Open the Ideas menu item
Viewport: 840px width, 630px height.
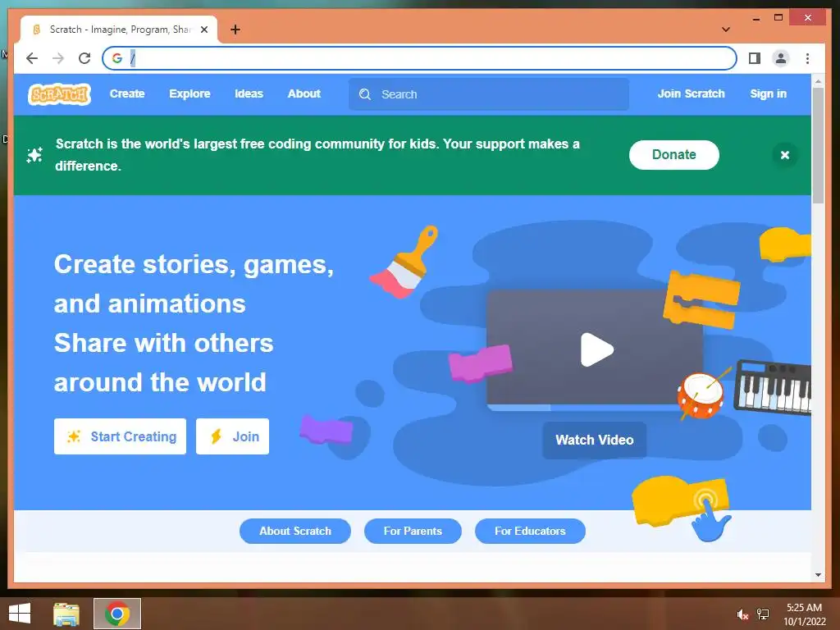pos(249,94)
